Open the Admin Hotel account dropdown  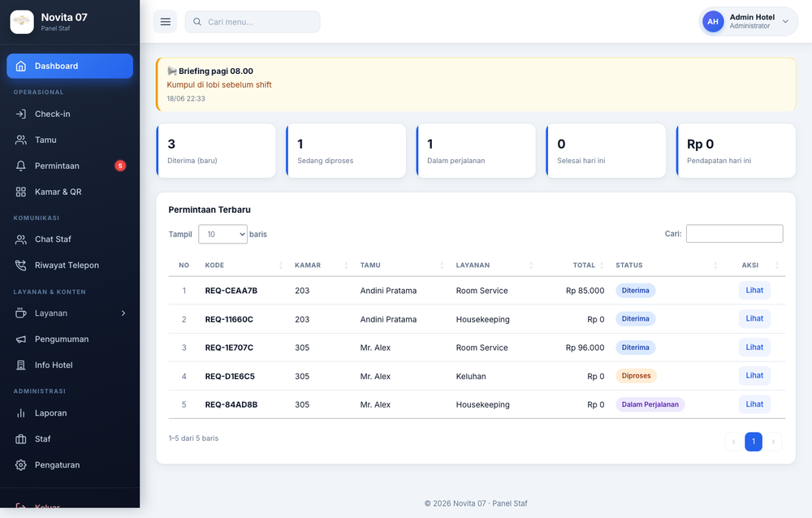click(x=749, y=22)
